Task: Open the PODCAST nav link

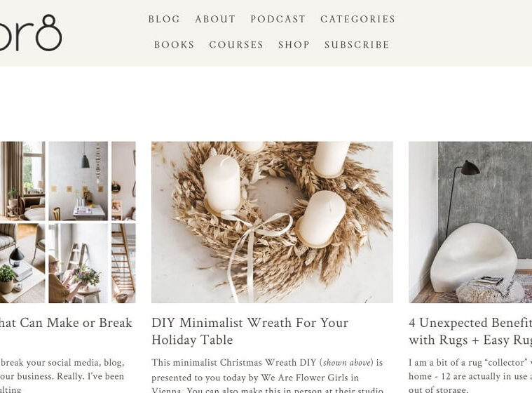Action: [278, 19]
